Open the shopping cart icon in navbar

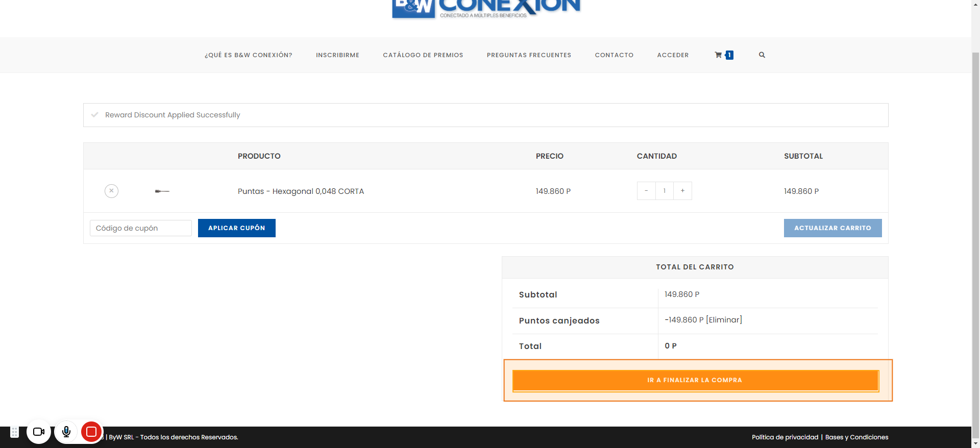[719, 55]
